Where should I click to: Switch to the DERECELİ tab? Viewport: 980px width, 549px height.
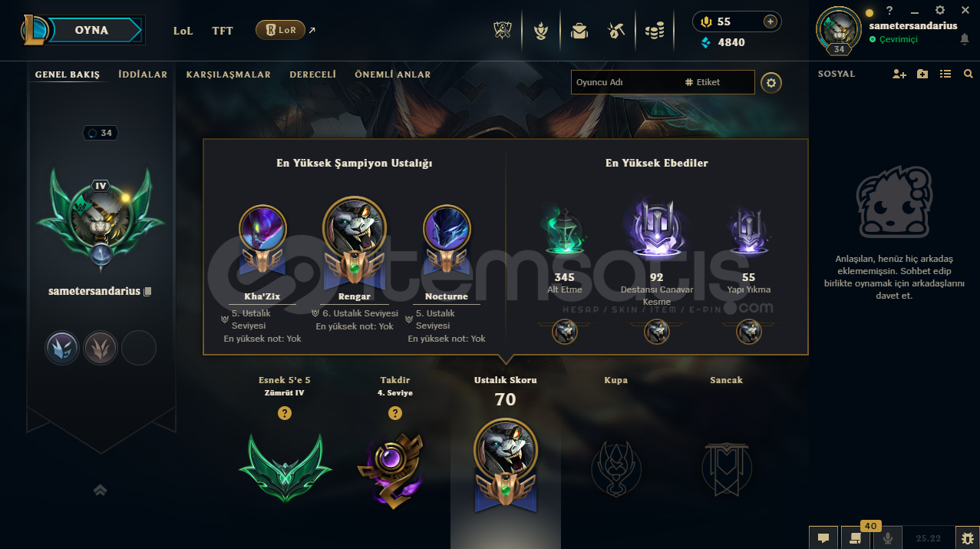tap(313, 74)
